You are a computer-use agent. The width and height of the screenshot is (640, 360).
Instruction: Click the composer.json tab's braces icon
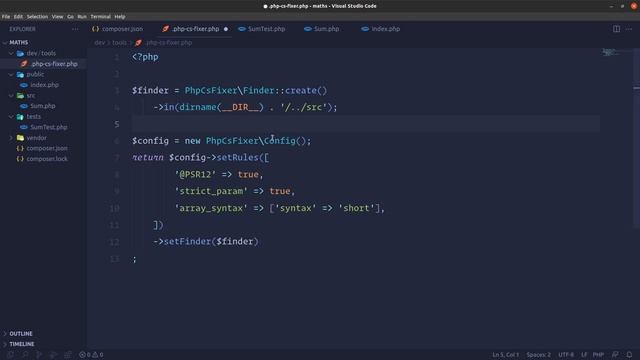coord(96,29)
